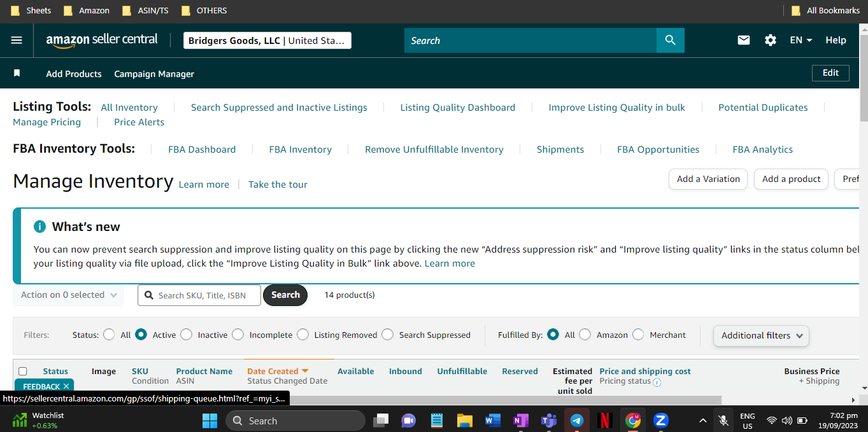
Task: Open Campaign Manager in the top bar
Action: click(154, 74)
